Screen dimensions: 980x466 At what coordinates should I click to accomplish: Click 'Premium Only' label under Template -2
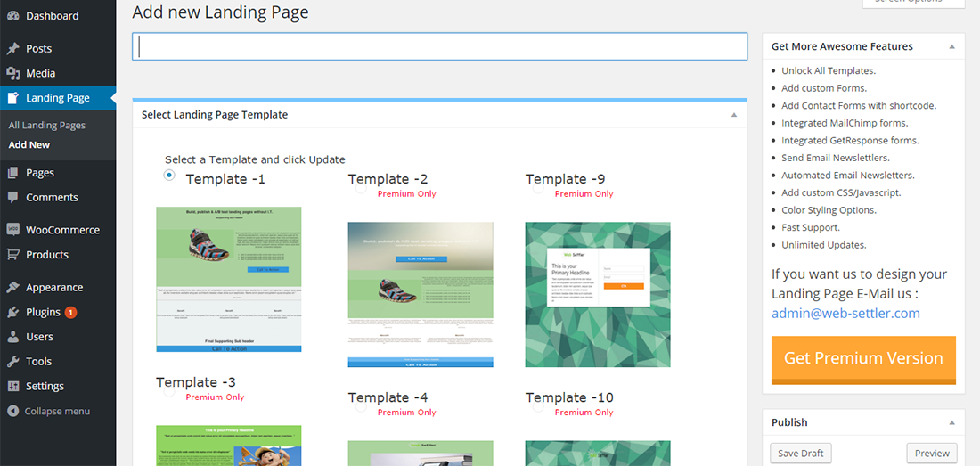(407, 193)
